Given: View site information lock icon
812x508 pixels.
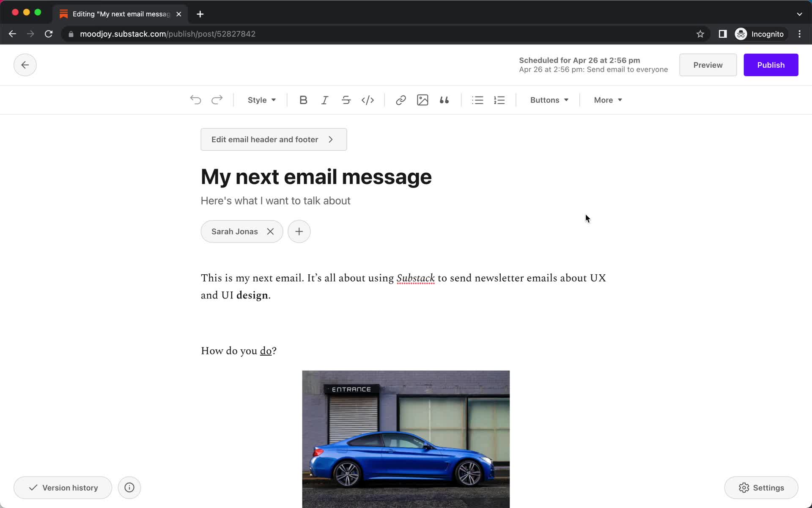Looking at the screenshot, I should tap(71, 34).
